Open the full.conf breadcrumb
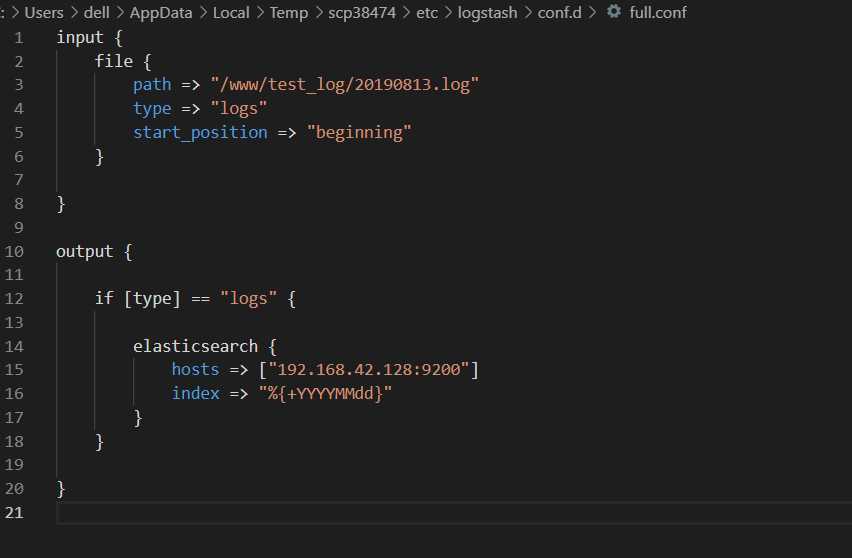Screen dimensions: 852x558 [x=657, y=12]
